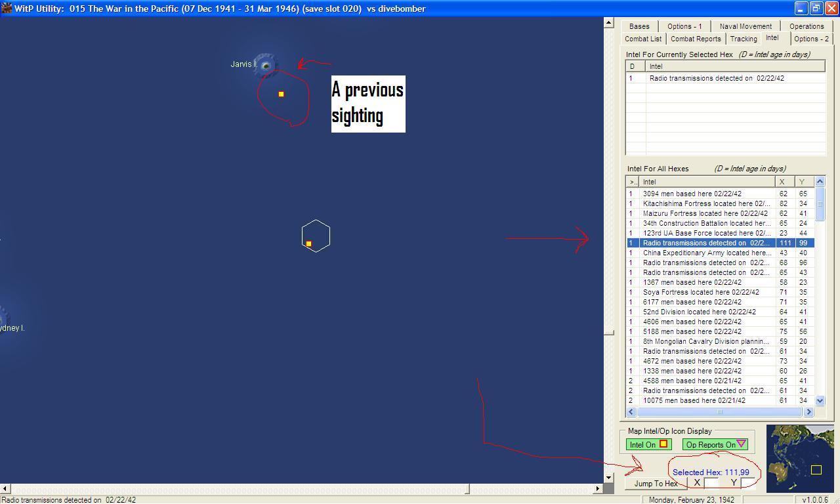The width and height of the screenshot is (840, 504).
Task: Select the '4672 men based here' row
Action: [720, 361]
